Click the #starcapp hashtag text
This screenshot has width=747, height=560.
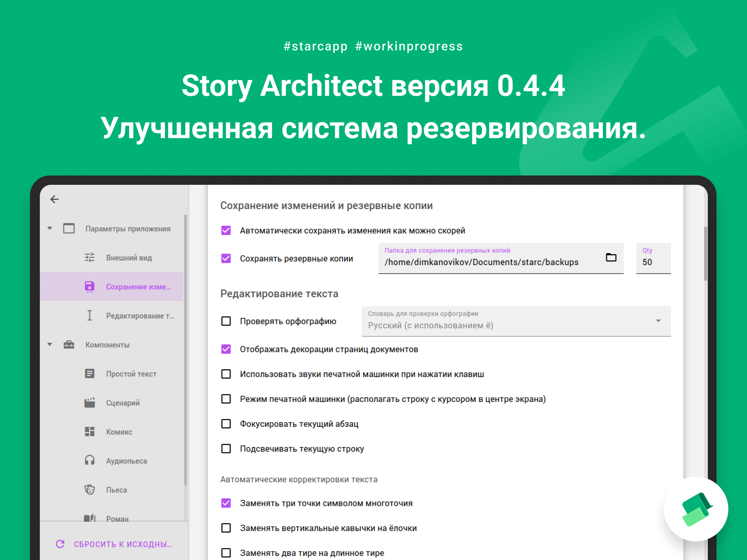[x=315, y=46]
